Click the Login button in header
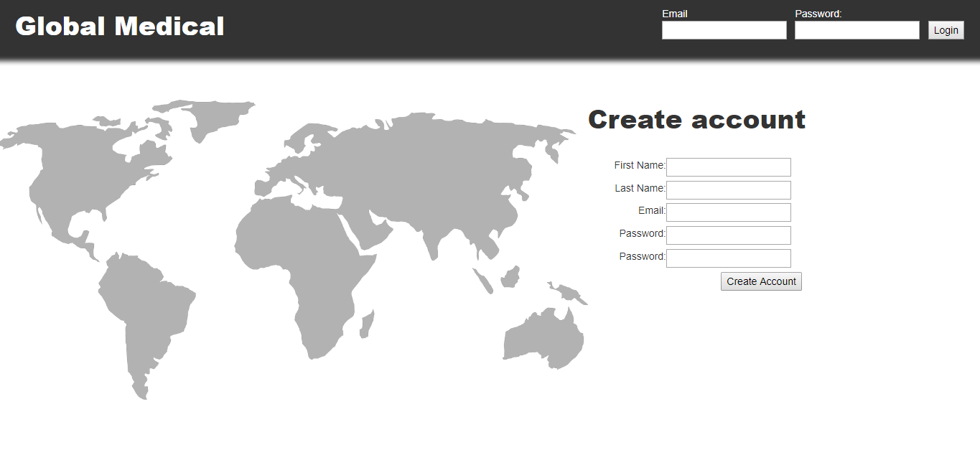This screenshot has width=980, height=450. click(x=946, y=30)
